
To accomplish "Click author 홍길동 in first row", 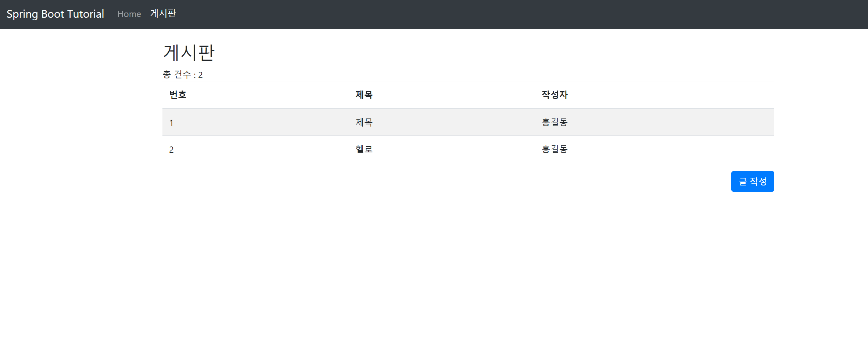I will click(555, 122).
